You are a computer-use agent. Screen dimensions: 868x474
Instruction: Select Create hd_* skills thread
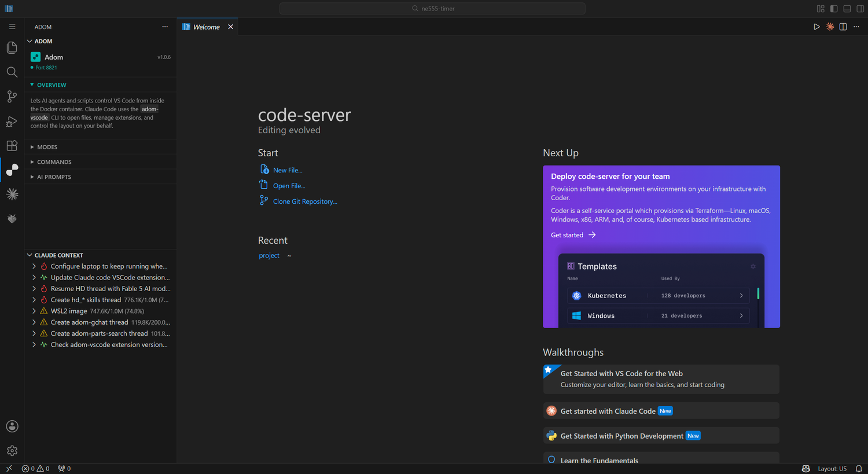tap(101, 300)
